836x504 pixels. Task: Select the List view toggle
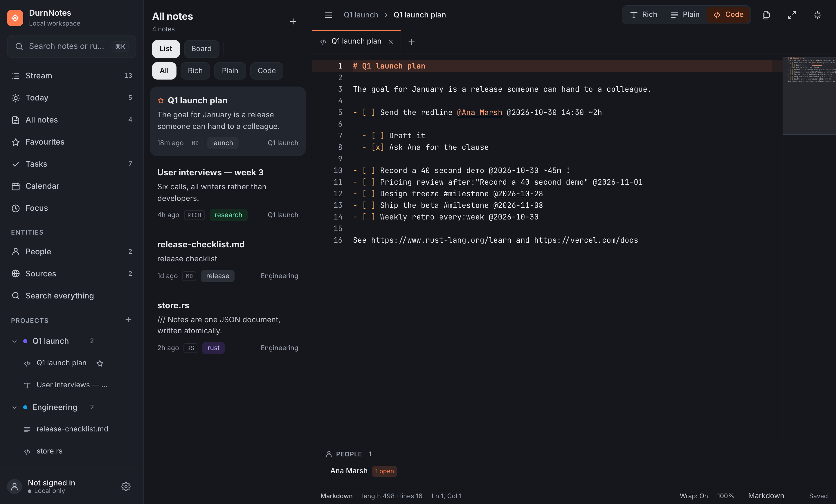[166, 48]
